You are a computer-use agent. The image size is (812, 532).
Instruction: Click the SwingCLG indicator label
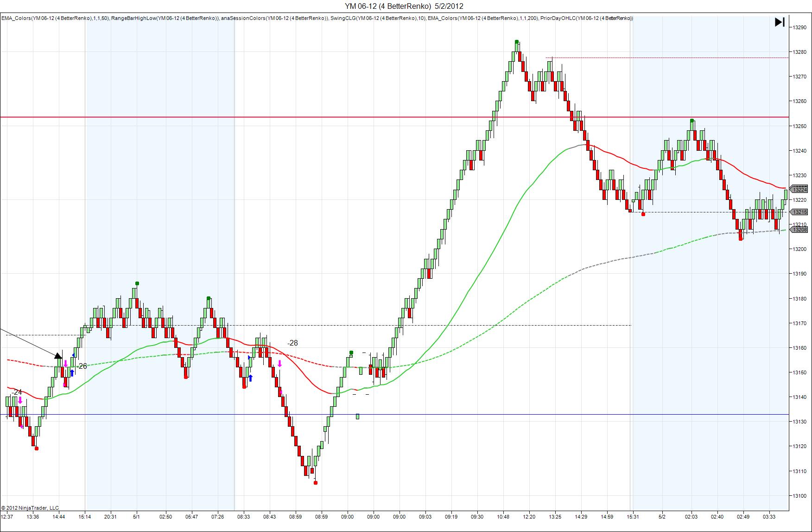pos(378,18)
